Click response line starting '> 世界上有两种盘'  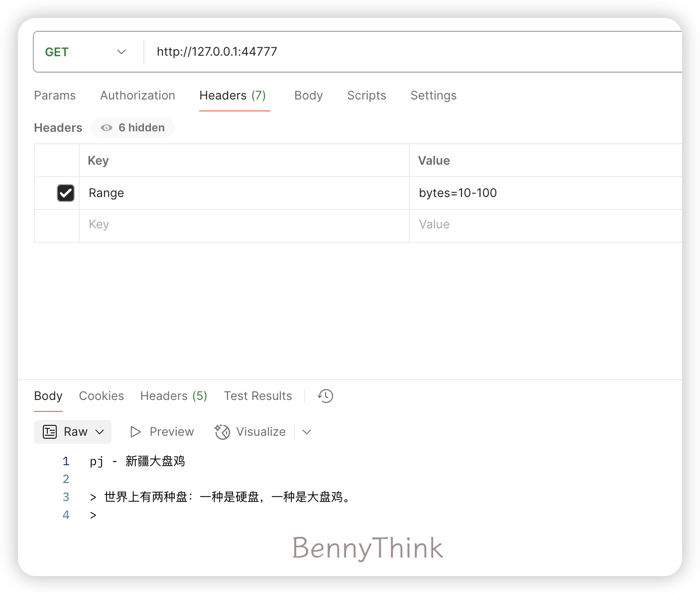click(x=222, y=497)
